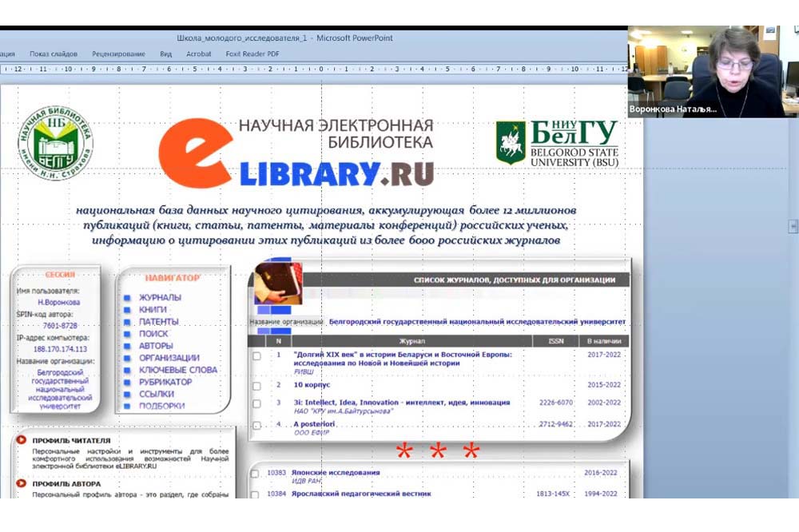This screenshot has height=532, width=799.
Task: Open the Acrobat ribbon tab
Action: tap(198, 54)
